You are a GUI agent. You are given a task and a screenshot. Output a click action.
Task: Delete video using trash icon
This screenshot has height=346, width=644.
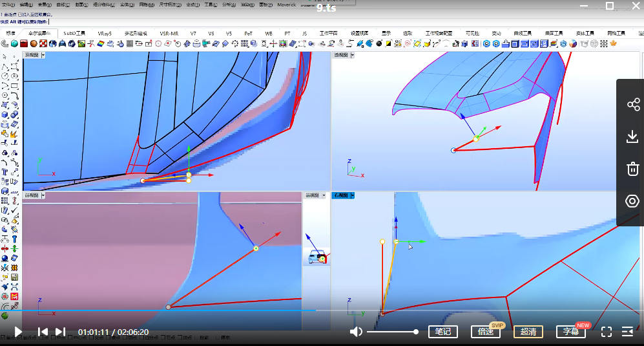pos(632,169)
